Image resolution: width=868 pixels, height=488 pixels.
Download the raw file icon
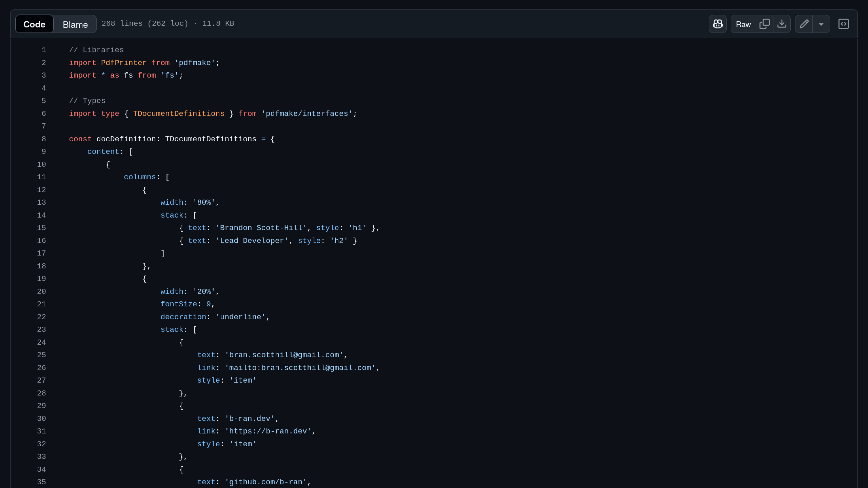[782, 24]
